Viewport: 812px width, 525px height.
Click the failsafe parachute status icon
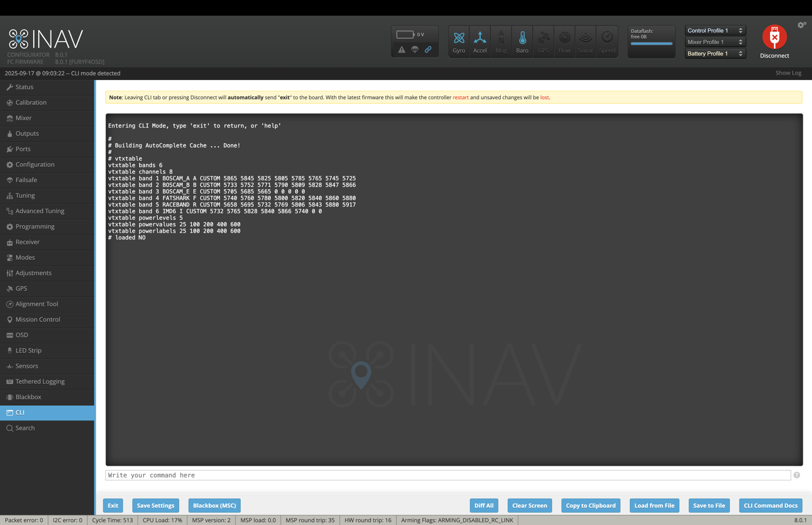tap(415, 50)
